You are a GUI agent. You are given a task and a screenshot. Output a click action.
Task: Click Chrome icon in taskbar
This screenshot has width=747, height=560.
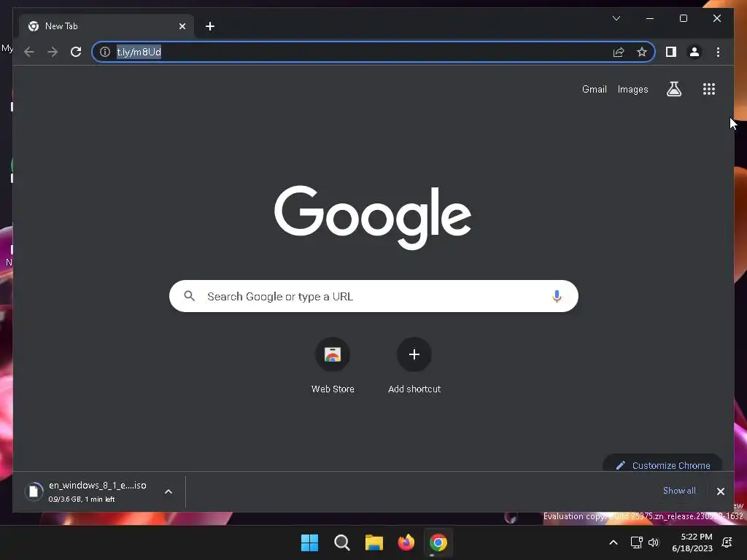(x=438, y=542)
